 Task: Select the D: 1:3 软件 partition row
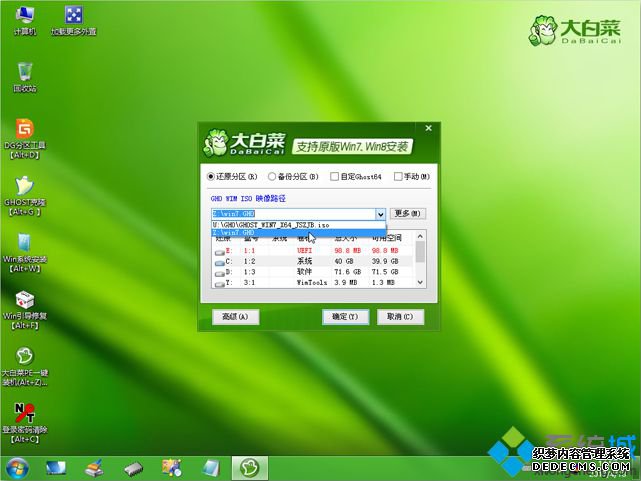[x=314, y=272]
